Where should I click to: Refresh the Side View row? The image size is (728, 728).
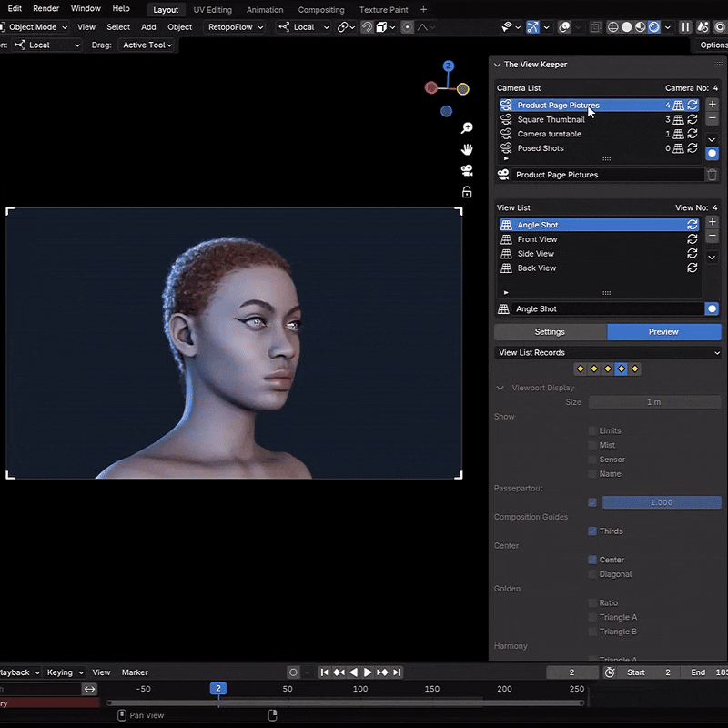pyautogui.click(x=693, y=254)
